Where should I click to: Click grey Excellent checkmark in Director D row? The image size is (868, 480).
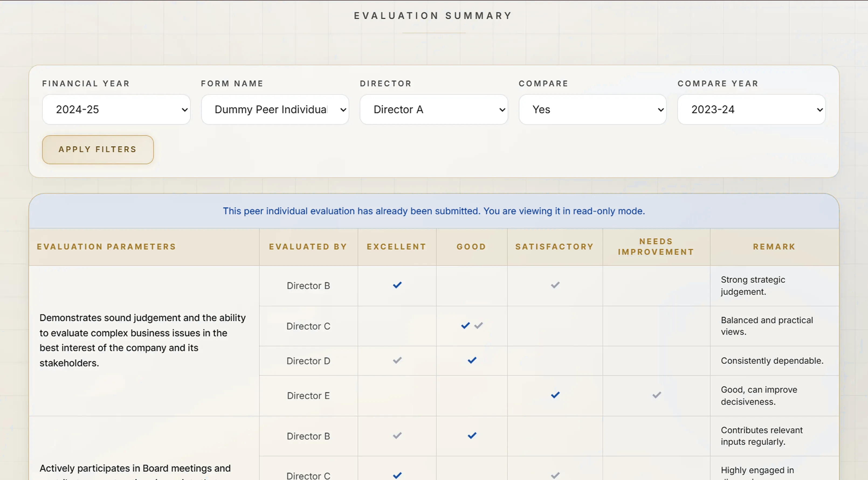coord(397,360)
